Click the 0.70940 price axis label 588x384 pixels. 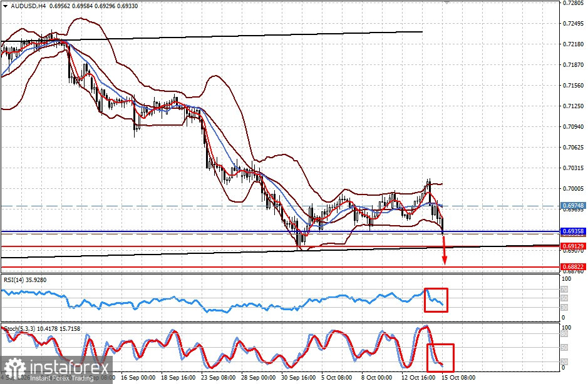574,126
